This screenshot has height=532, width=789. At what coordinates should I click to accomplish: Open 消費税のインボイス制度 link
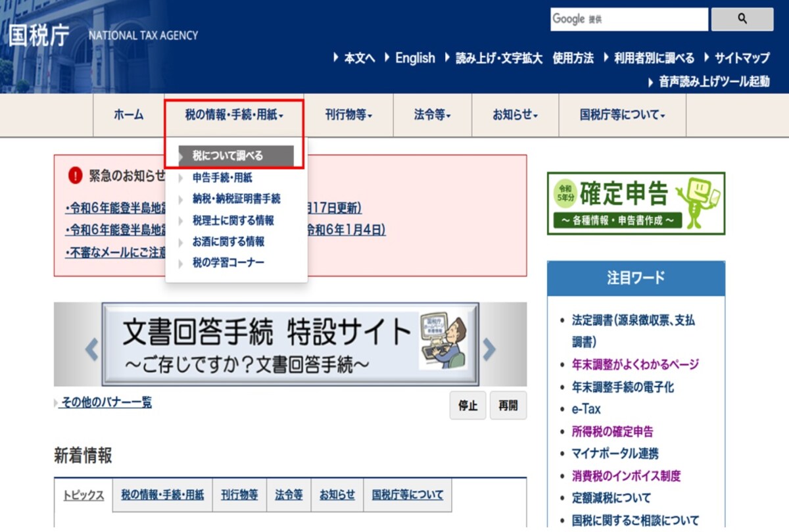(626, 475)
